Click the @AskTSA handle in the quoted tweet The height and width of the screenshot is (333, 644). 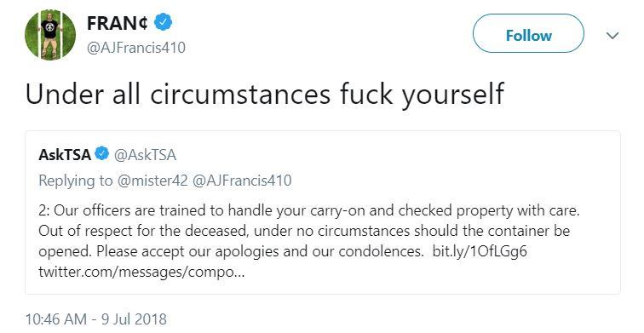(x=145, y=155)
